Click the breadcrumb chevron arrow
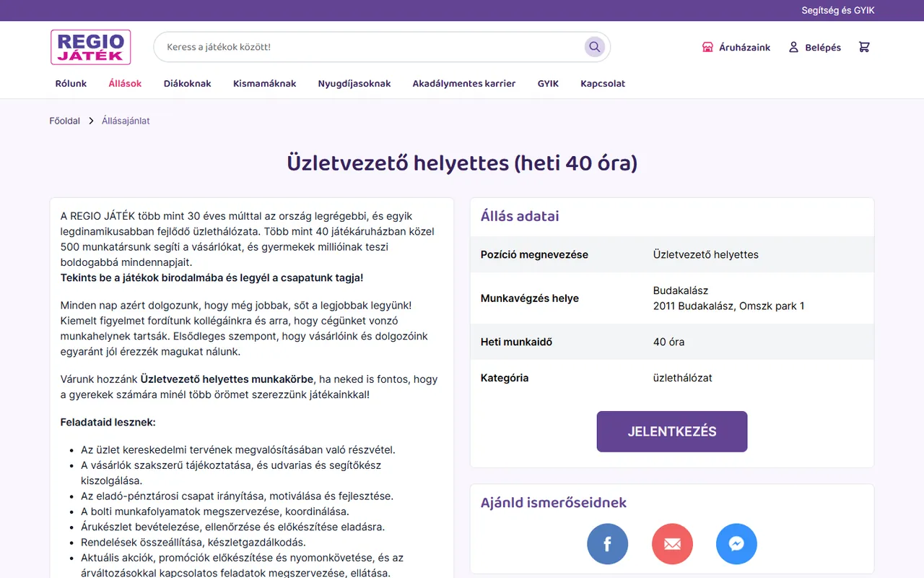 point(91,121)
